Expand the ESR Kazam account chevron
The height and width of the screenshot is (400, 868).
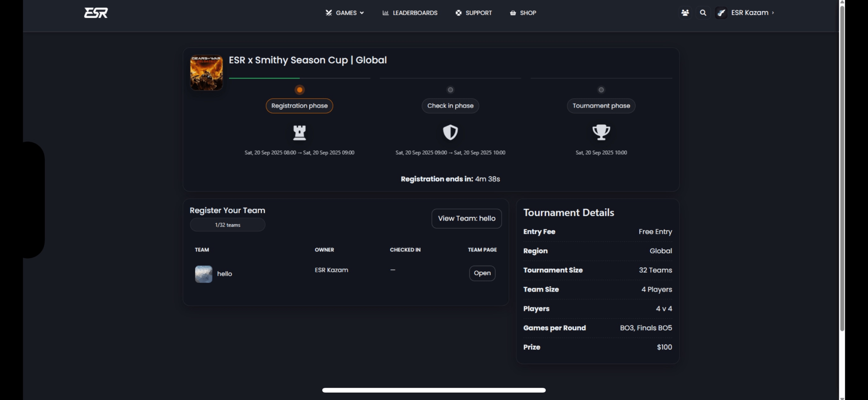pyautogui.click(x=773, y=13)
